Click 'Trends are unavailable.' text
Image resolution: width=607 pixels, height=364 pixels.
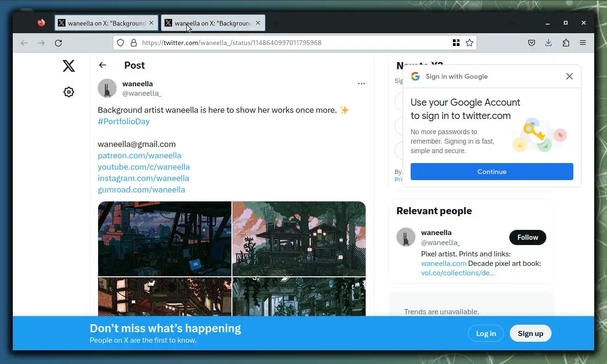[441, 311]
